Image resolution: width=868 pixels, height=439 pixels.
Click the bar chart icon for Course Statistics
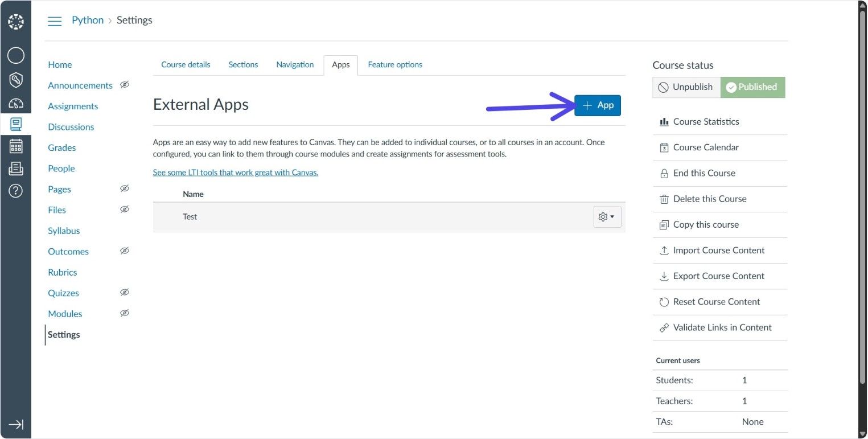point(664,122)
